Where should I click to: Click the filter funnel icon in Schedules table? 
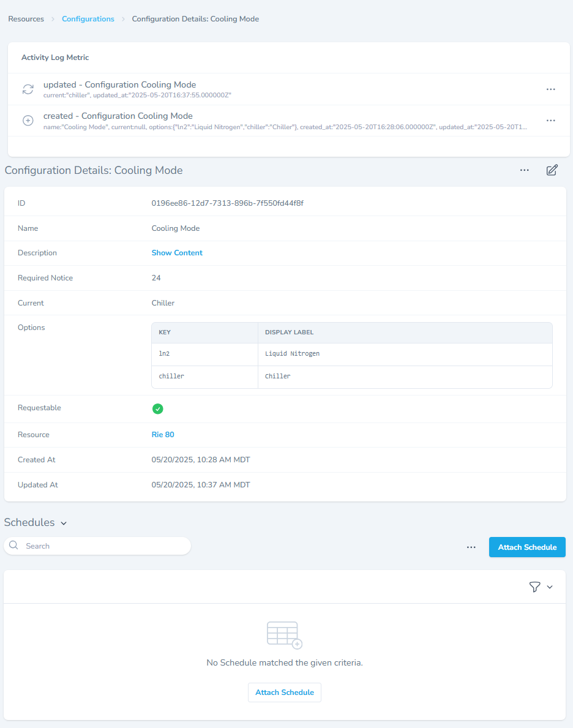(534, 587)
